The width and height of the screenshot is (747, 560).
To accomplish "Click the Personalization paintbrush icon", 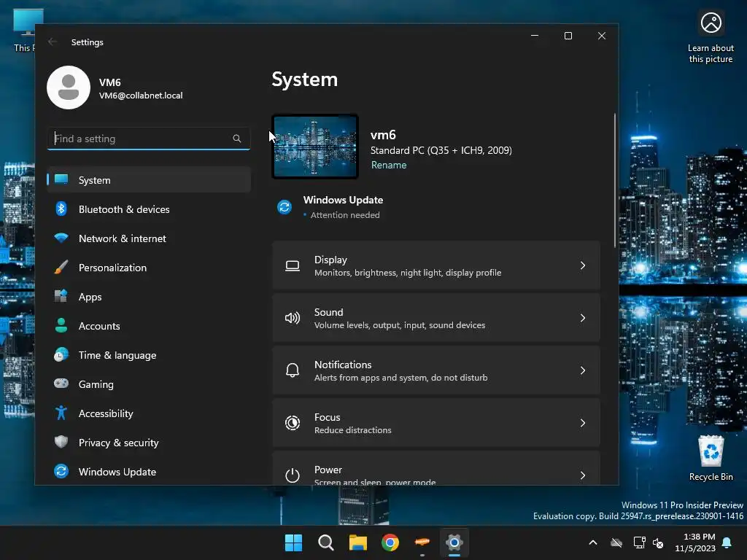I will (x=61, y=267).
